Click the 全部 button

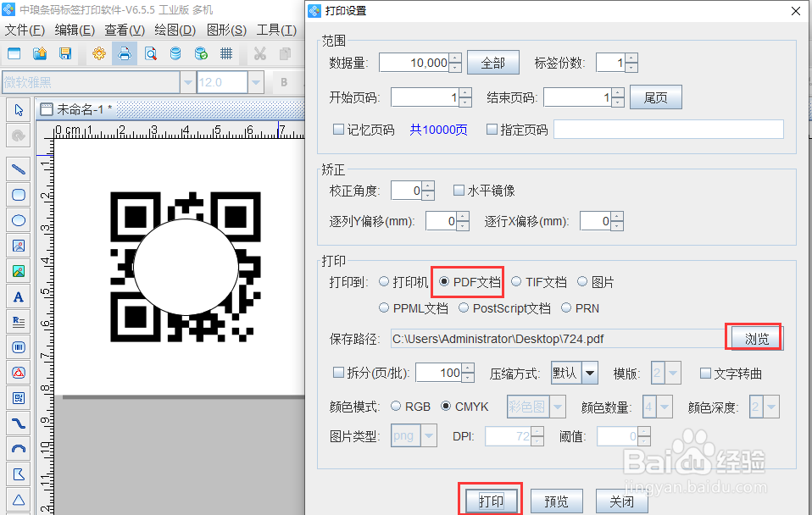(x=493, y=62)
